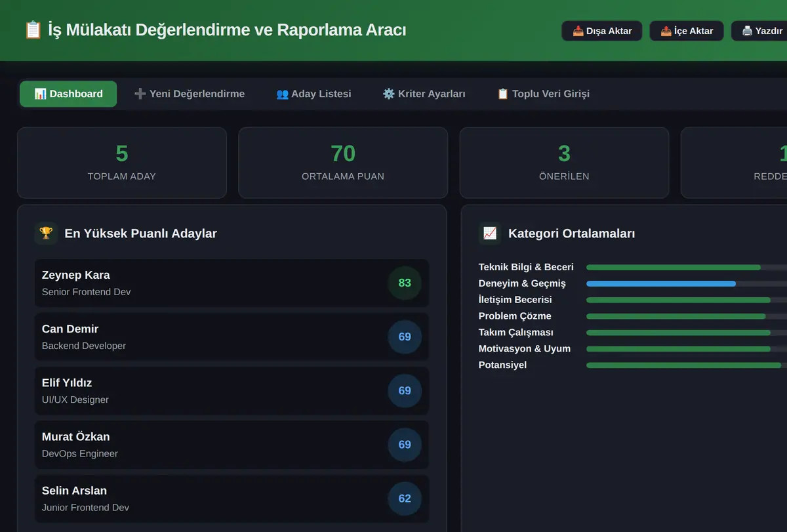Click the name Zeynep Kara

point(76,275)
